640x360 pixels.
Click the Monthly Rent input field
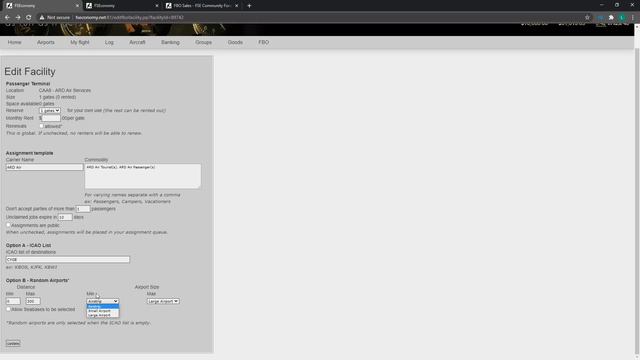[51, 118]
